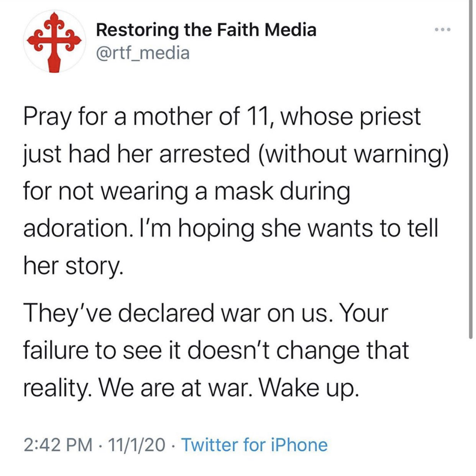
Task: Click the 2:42 PM timestamp
Action: pos(58,445)
